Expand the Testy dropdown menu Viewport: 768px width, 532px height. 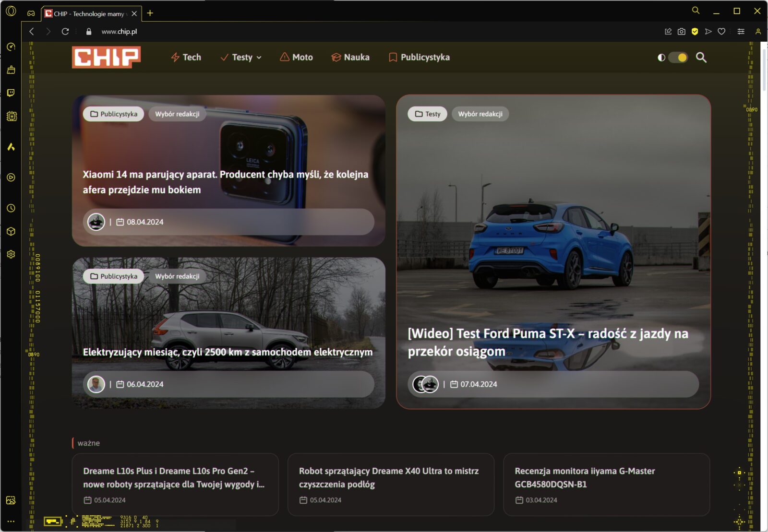pos(241,58)
